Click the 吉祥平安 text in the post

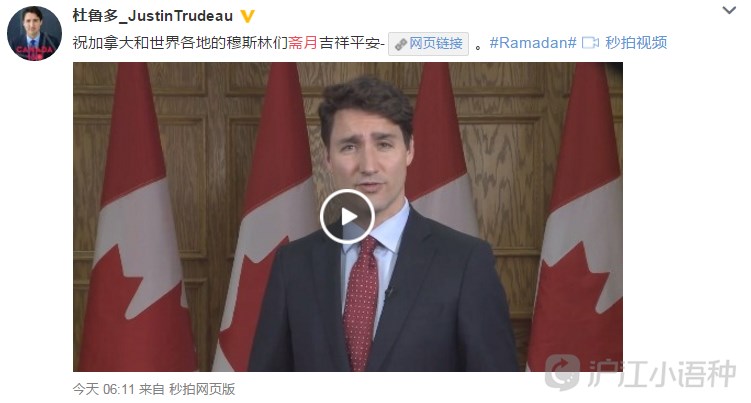350,43
